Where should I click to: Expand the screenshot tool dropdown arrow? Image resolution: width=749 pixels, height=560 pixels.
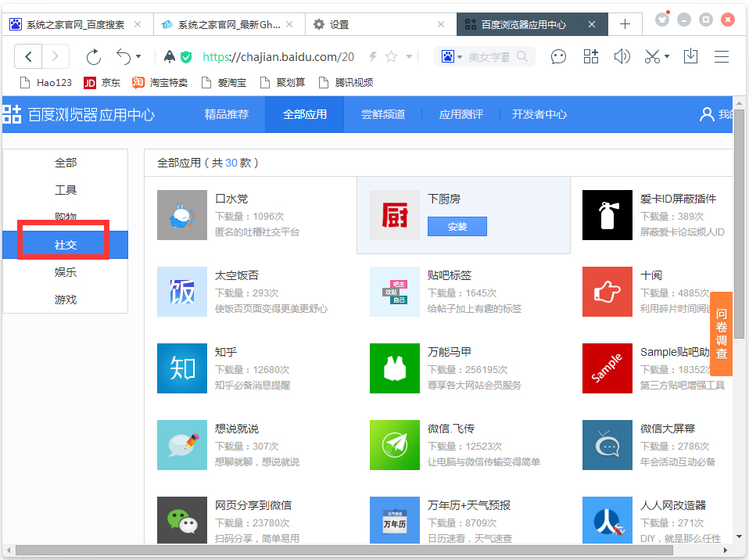coord(667,57)
